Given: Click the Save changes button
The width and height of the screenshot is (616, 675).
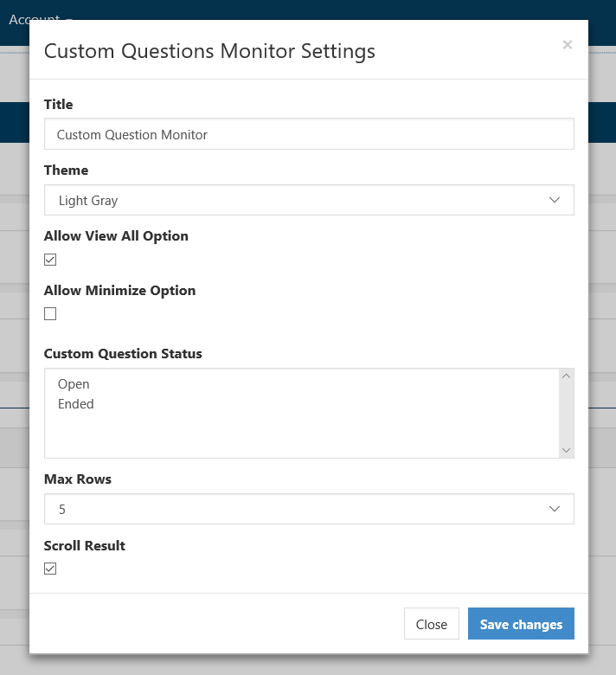Looking at the screenshot, I should click(521, 624).
